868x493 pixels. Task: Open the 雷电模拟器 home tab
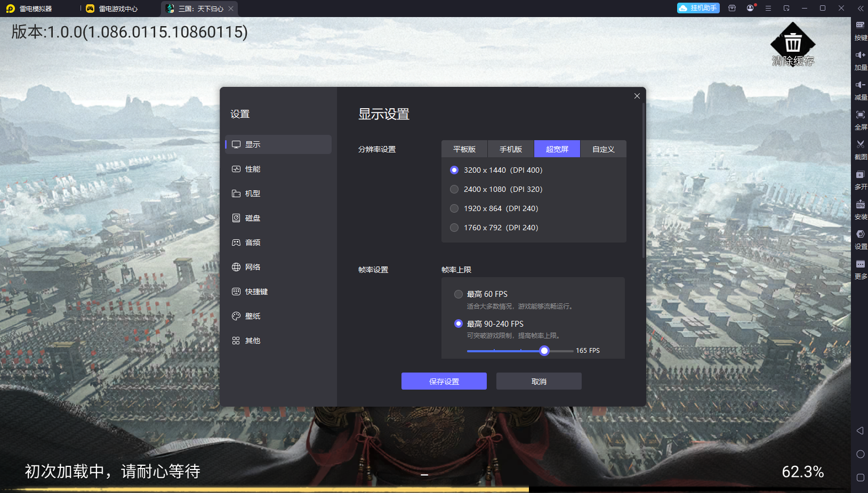click(29, 9)
